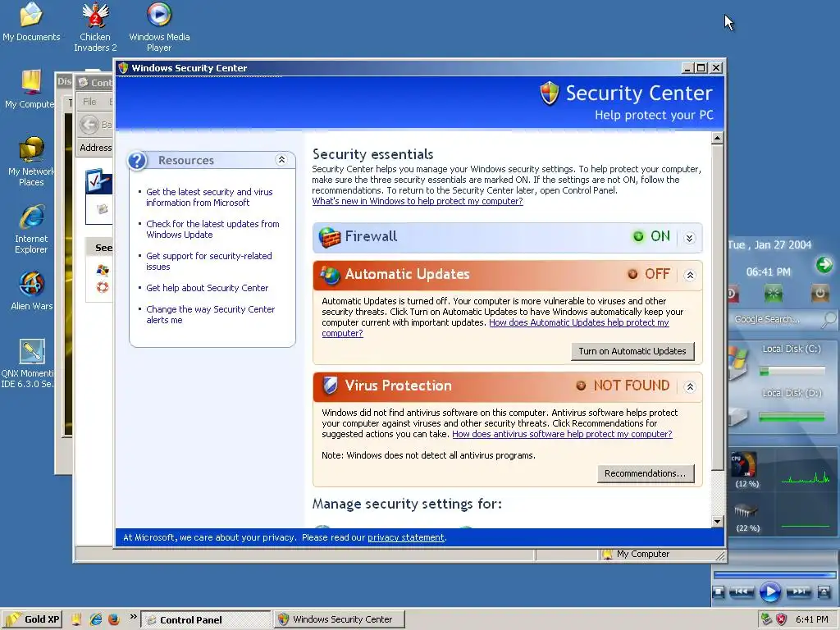
Task: Open Check for latest updates from Windows Update
Action: click(x=212, y=230)
